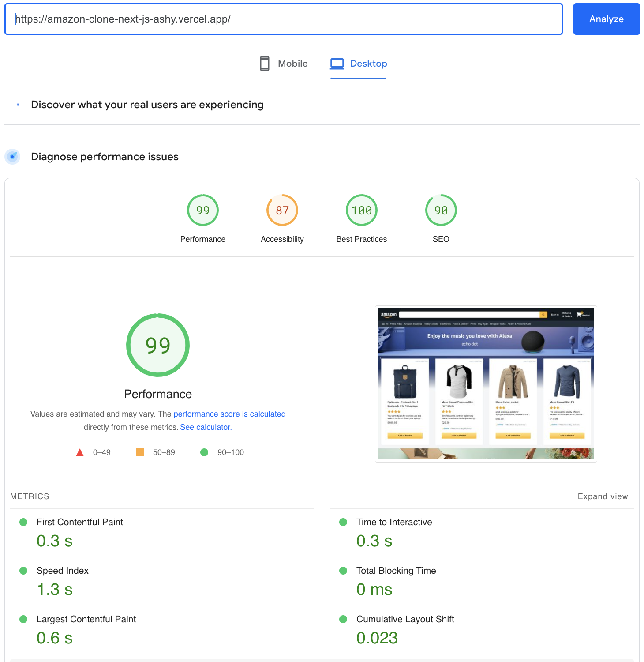Switch to the Mobile tab

pos(284,64)
